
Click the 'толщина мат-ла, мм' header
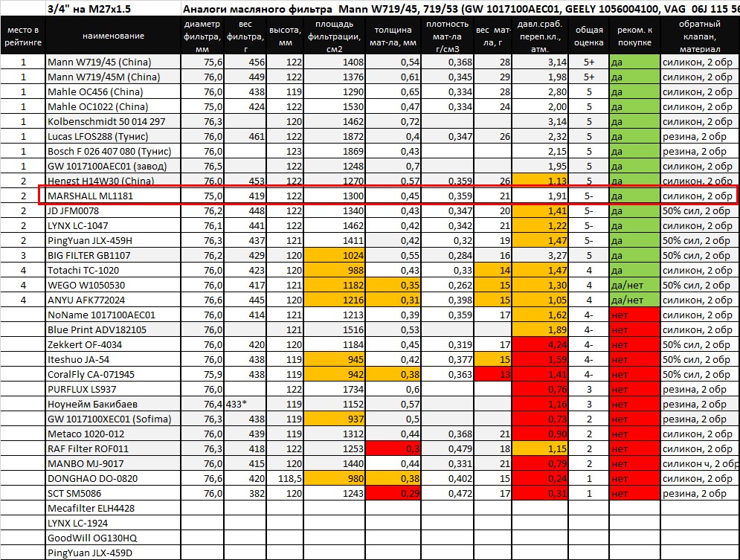(393, 36)
